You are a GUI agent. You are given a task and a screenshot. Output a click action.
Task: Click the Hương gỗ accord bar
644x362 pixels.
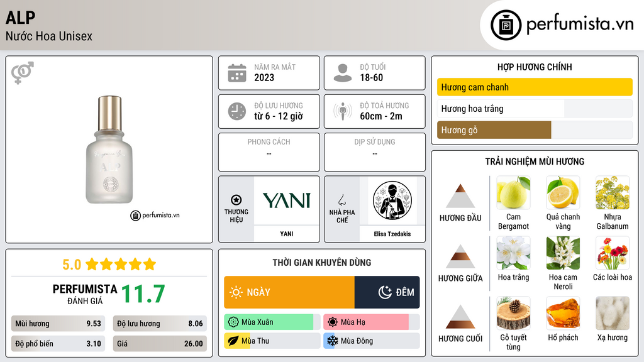pyautogui.click(x=535, y=130)
